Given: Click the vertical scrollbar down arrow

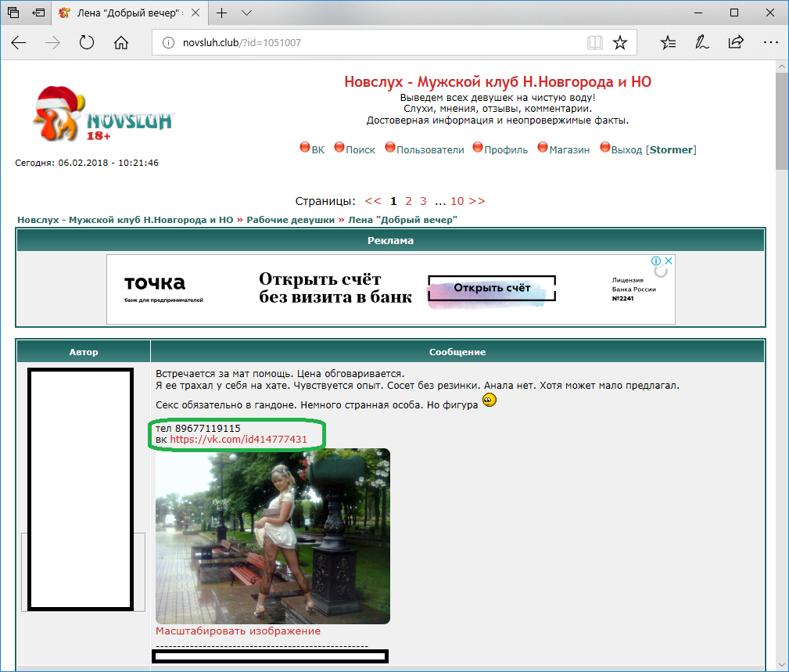Looking at the screenshot, I should 782,663.
